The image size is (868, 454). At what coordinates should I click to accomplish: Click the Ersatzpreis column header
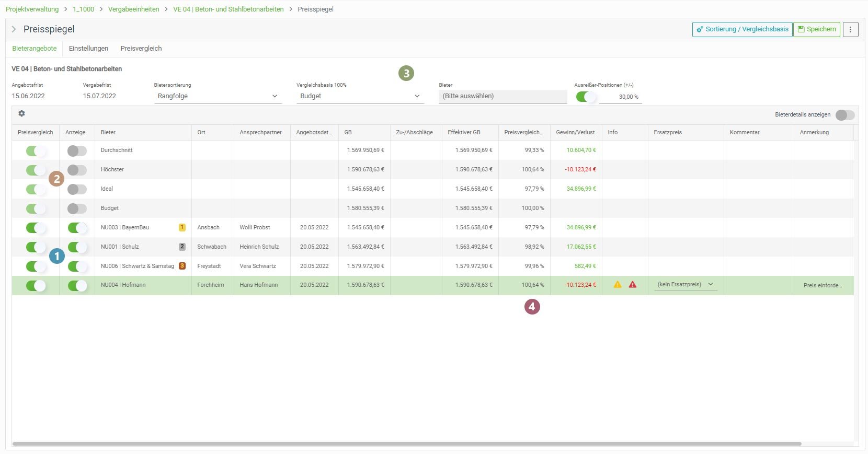(x=686, y=133)
